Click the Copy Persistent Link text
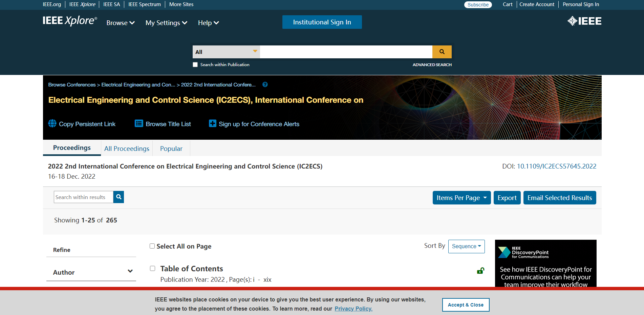644x315 pixels. (x=87, y=124)
